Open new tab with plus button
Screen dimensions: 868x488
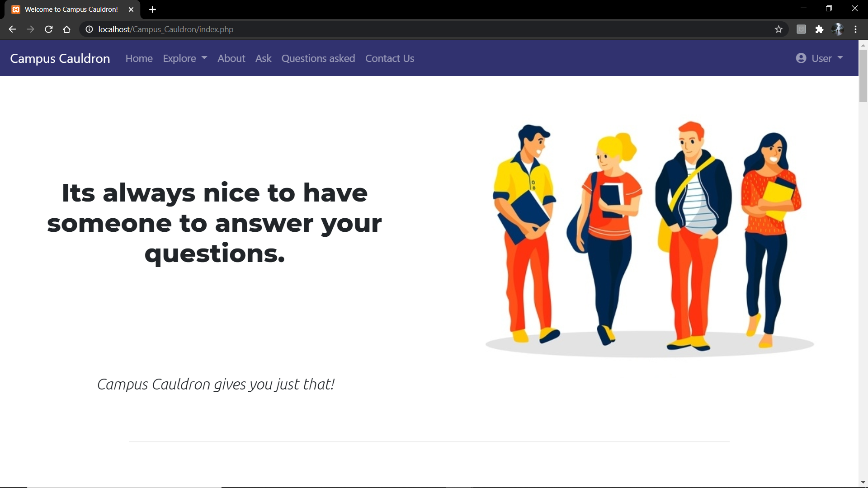coord(152,9)
